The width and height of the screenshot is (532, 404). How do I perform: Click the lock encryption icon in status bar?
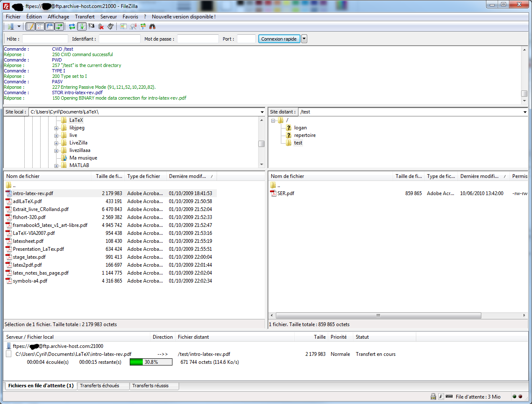coord(433,396)
